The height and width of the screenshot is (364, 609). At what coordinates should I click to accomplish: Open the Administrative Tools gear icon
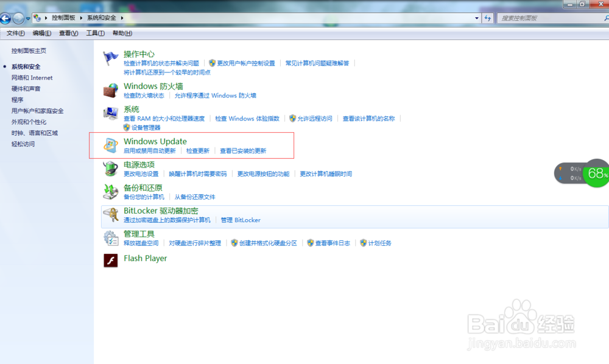click(x=111, y=238)
